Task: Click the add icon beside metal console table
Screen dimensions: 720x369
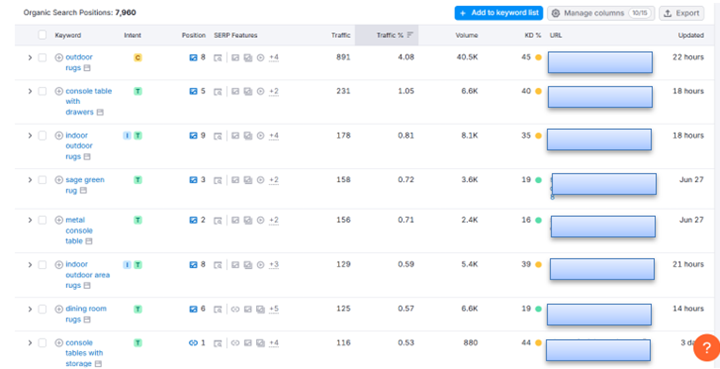Action: 59,220
